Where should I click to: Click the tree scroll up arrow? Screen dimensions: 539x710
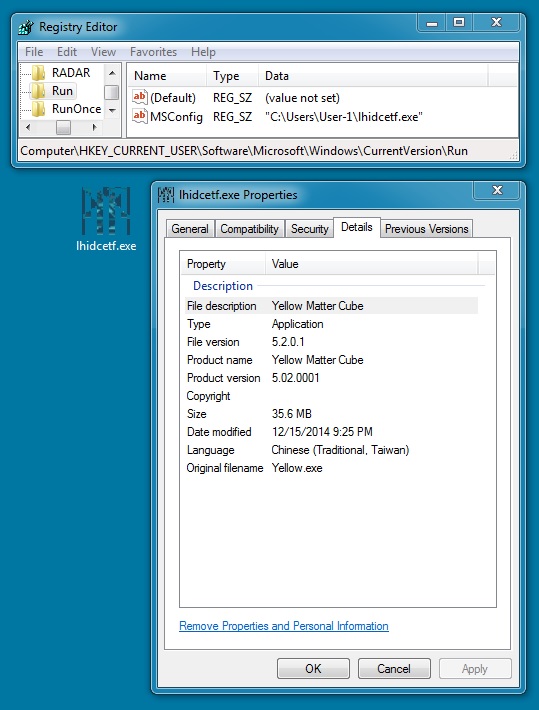[112, 73]
